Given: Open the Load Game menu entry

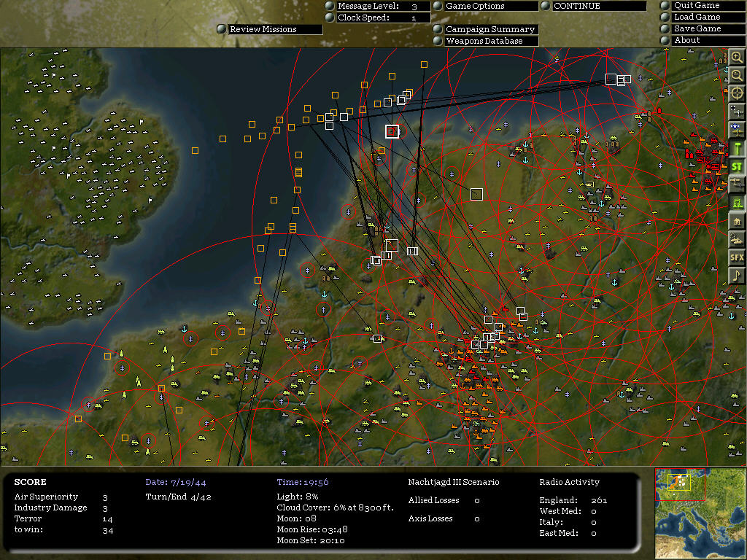Looking at the screenshot, I should (x=709, y=17).
